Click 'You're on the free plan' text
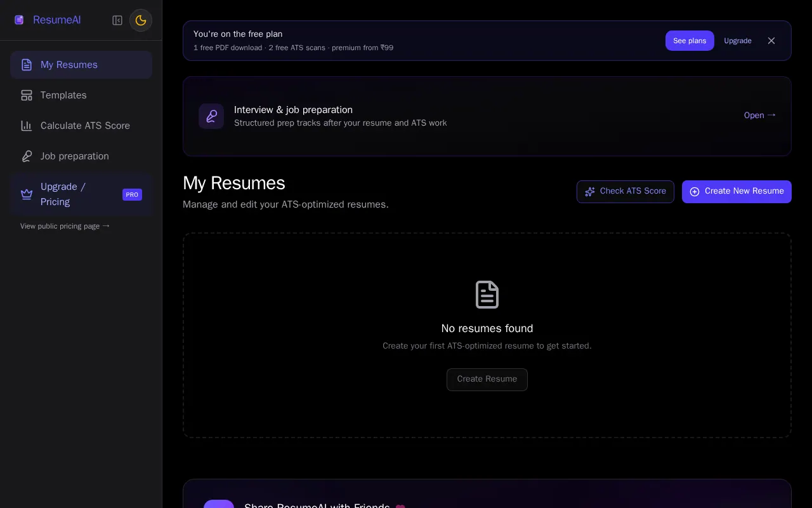Image resolution: width=812 pixels, height=508 pixels. pyautogui.click(x=238, y=34)
